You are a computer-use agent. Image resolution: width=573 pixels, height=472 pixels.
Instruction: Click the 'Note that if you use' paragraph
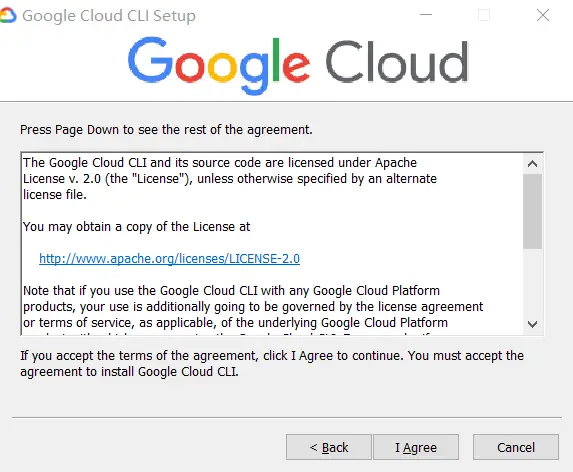[253, 307]
